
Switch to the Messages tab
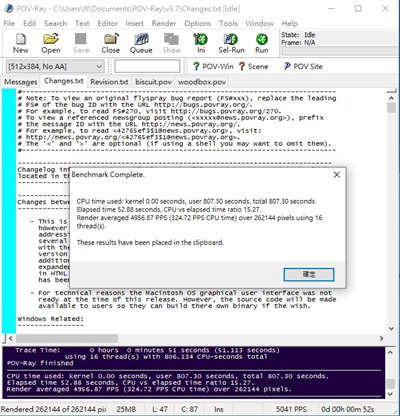(x=21, y=82)
